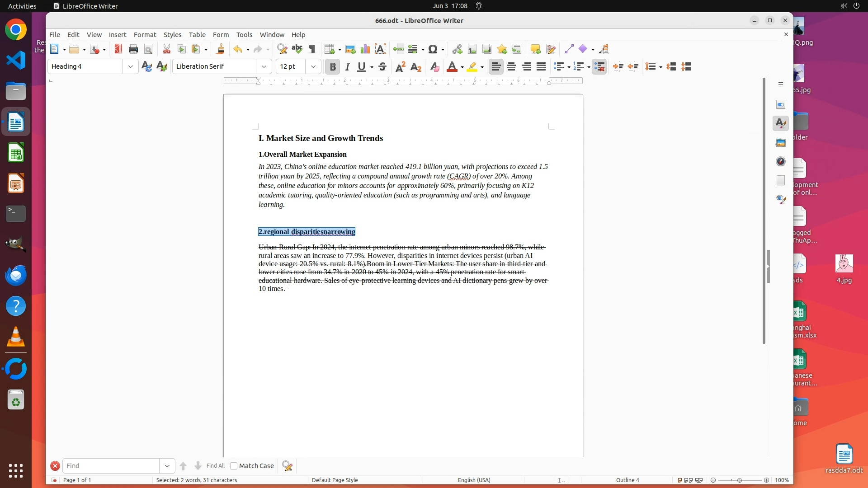The image size is (868, 488).
Task: Toggle Italic formatting button
Action: tap(347, 67)
